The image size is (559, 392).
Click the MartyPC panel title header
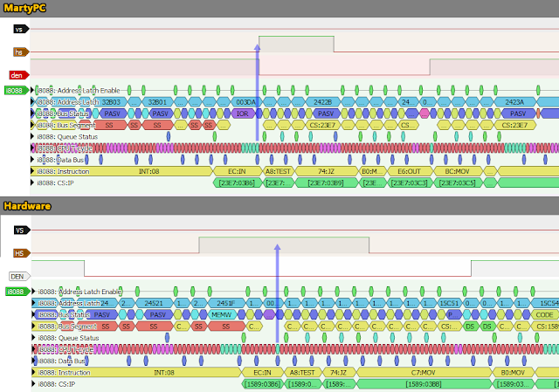pos(279,8)
